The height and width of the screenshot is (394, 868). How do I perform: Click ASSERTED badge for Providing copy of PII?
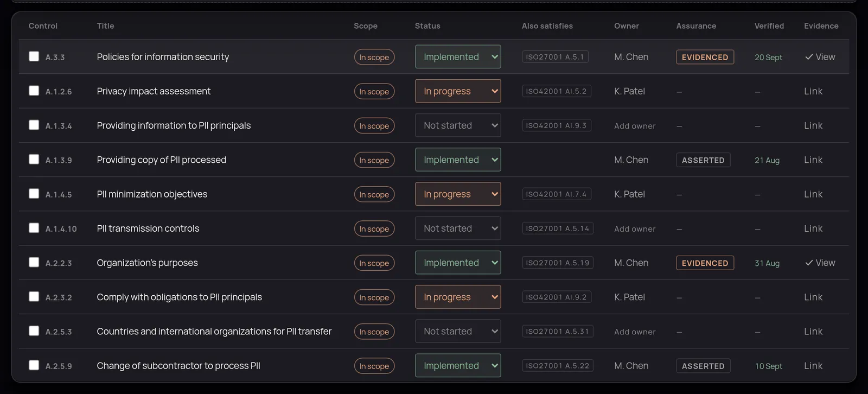pyautogui.click(x=703, y=160)
